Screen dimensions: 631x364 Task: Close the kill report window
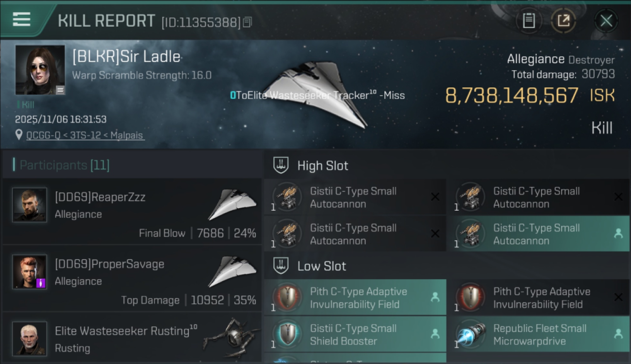606,21
